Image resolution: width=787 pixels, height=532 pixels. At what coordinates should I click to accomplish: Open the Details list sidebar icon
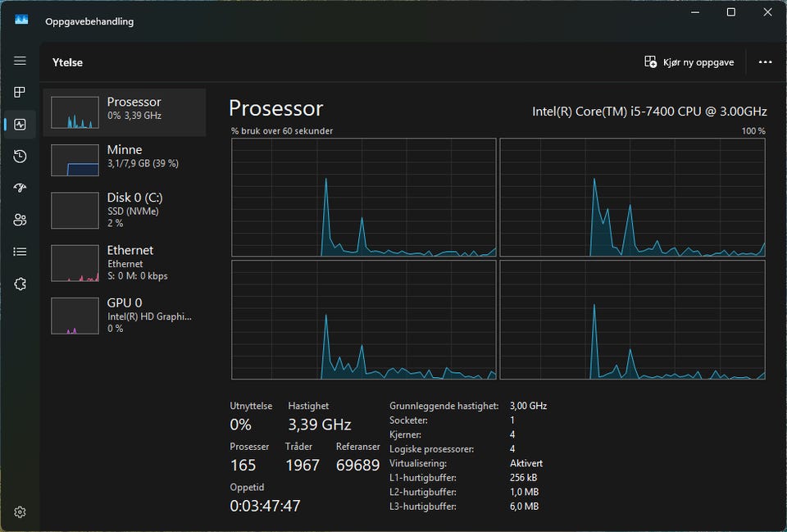pos(20,252)
